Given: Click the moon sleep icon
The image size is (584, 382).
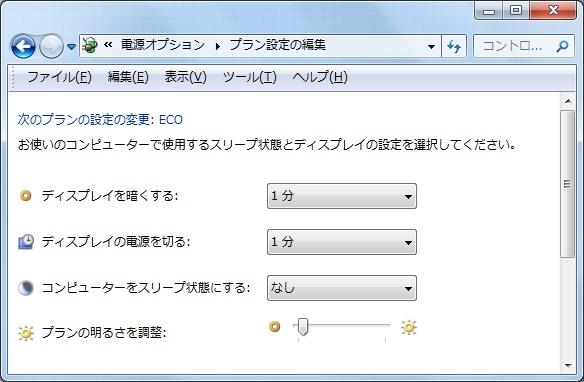Looking at the screenshot, I should (26, 288).
